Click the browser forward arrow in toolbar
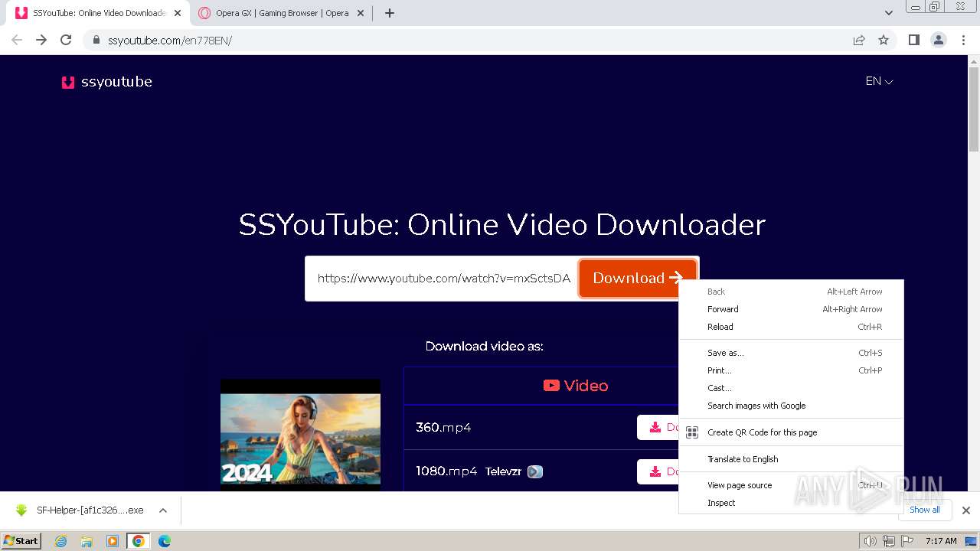 tap(41, 40)
